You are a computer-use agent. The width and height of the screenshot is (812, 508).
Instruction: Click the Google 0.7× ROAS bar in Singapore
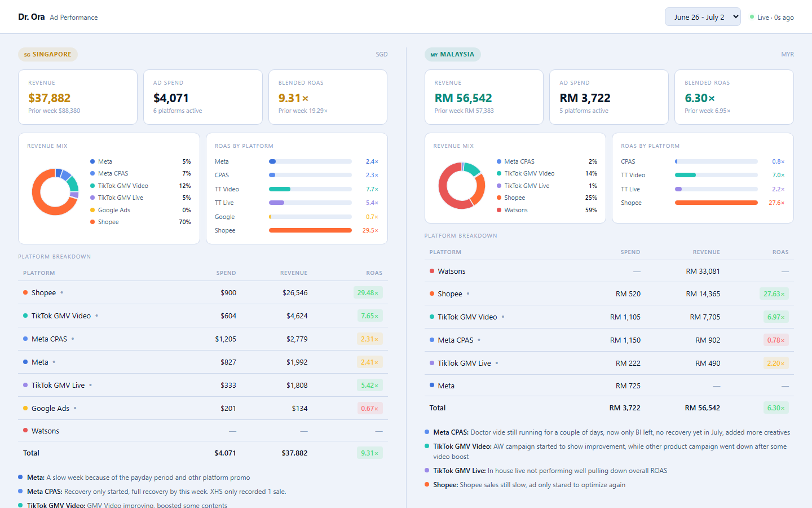(x=310, y=217)
